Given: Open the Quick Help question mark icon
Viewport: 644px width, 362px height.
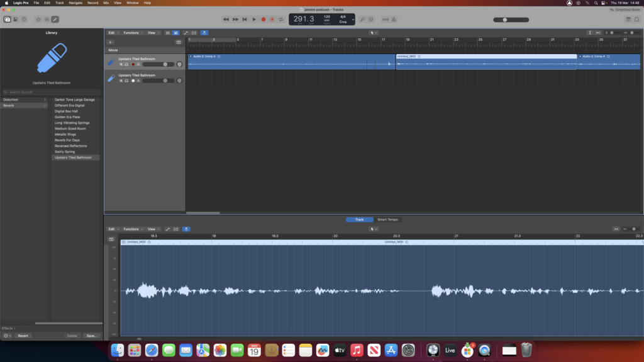Looking at the screenshot, I should [24, 19].
